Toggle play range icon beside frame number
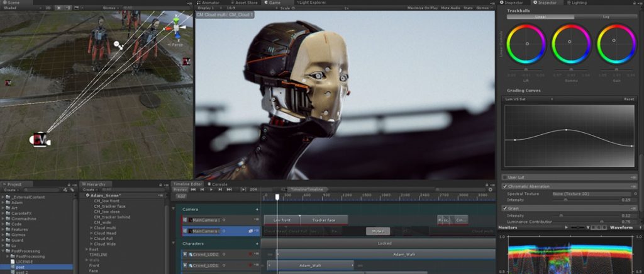The width and height of the screenshot is (644, 274). [x=243, y=189]
